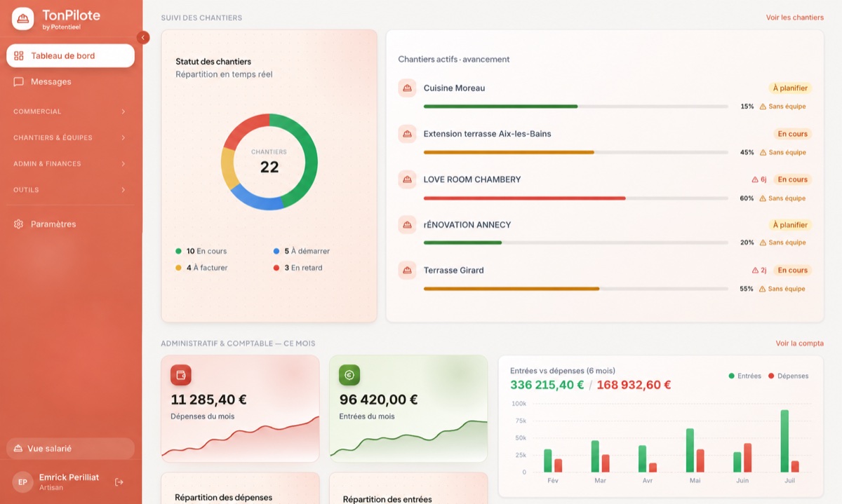Click the Dépenses du mois card 11 285,40 €

point(240,409)
